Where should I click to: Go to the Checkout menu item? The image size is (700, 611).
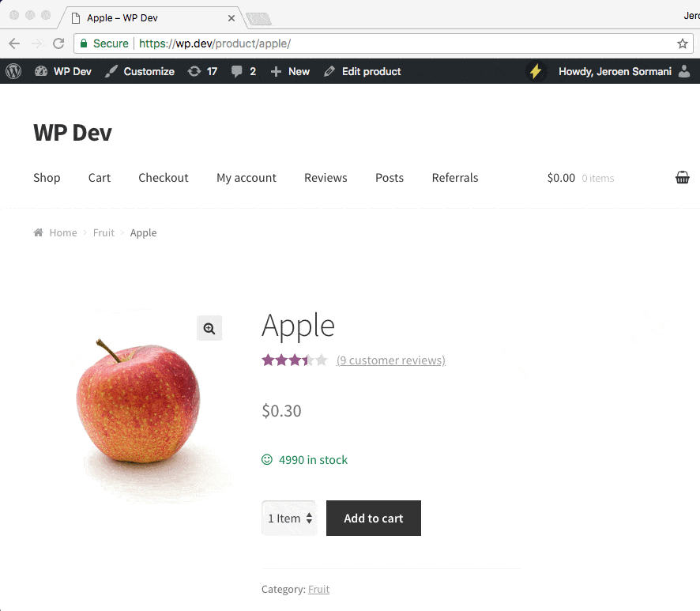163,178
